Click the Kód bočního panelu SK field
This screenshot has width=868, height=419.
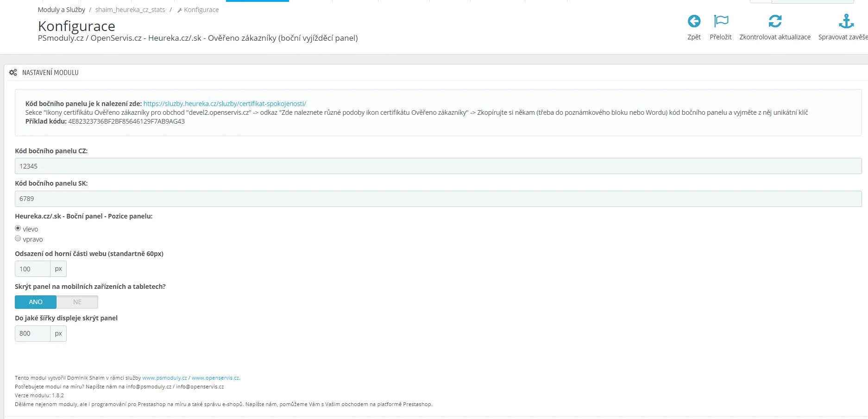coord(438,199)
